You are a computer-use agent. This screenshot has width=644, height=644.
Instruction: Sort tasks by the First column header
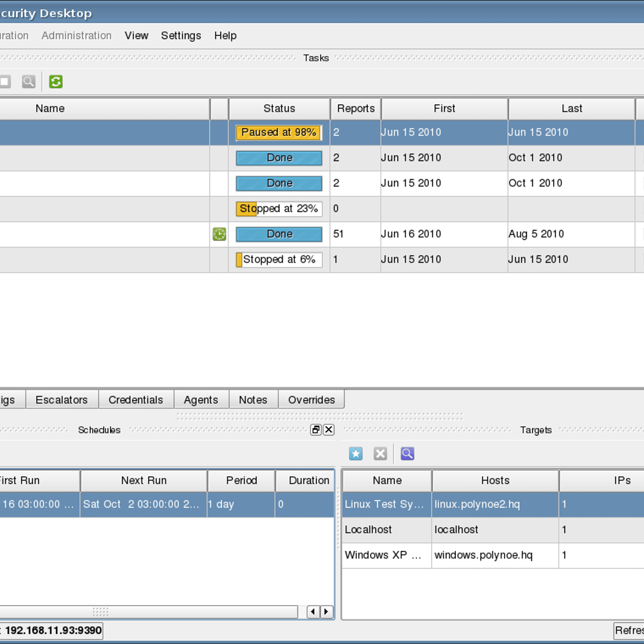pyautogui.click(x=444, y=109)
